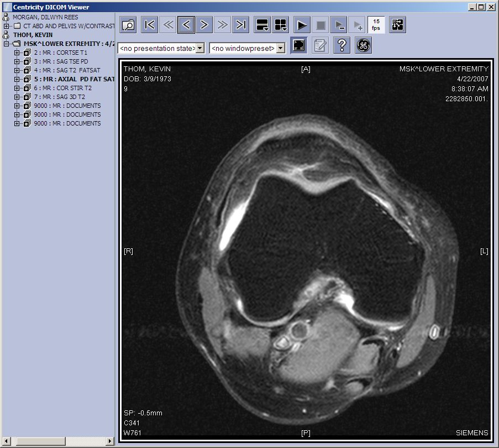Screen dimensions: 499x448
Task: Select patient MORGAN, DILWYN REES
Action: pos(45,17)
